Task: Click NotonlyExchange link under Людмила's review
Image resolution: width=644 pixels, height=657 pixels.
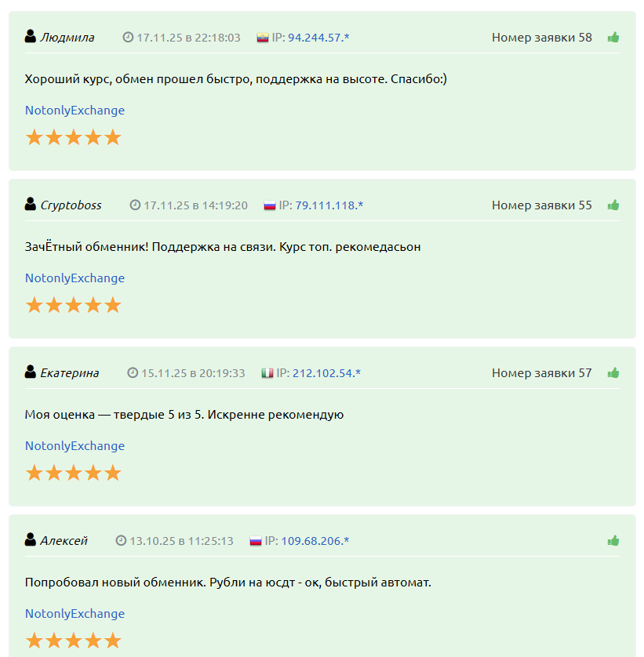Action: 74,110
